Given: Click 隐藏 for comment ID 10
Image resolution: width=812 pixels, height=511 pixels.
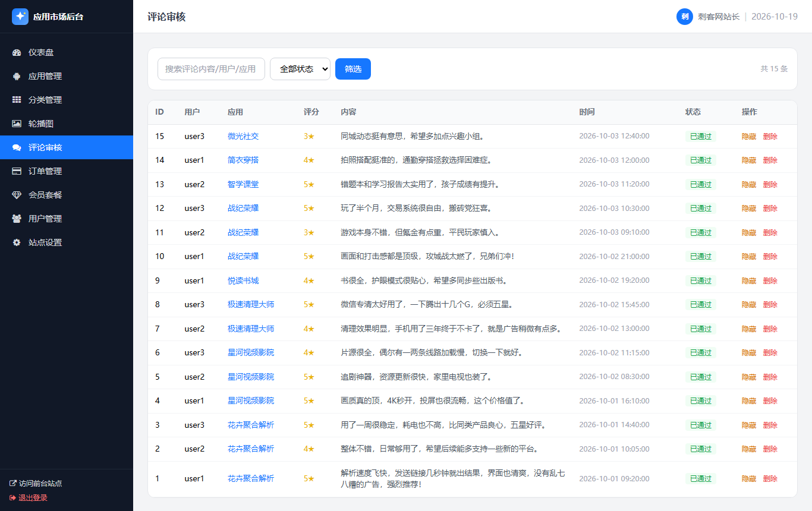Looking at the screenshot, I should [x=749, y=256].
